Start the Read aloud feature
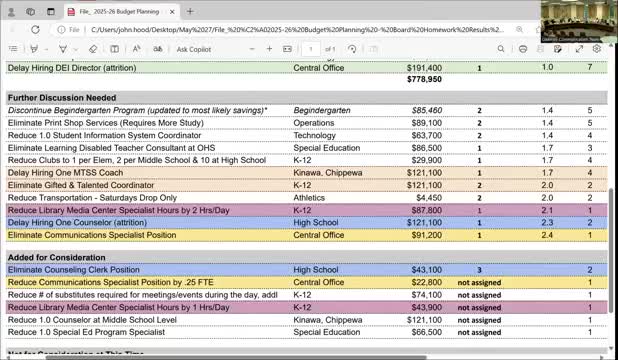 (136, 49)
